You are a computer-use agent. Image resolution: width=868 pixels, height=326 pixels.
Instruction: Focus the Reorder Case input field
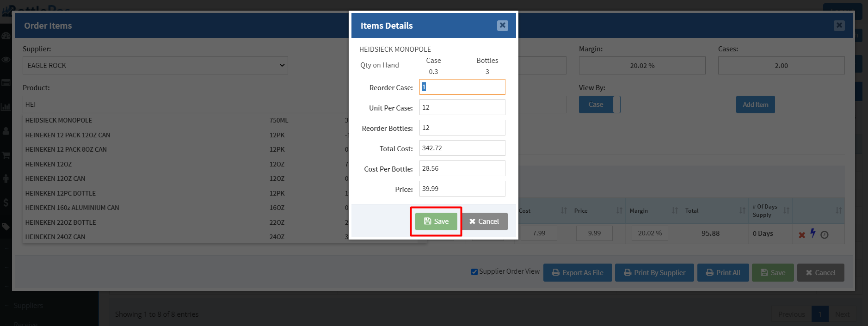(462, 87)
